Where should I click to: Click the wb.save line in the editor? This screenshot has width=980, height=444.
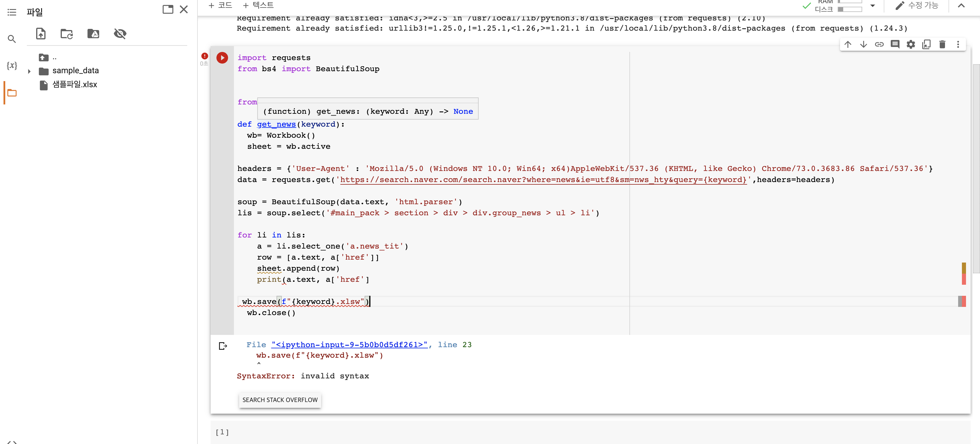(306, 302)
